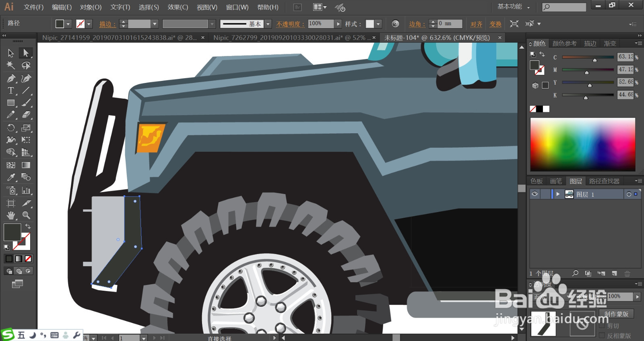Select the Lasso tool

[x=26, y=65]
